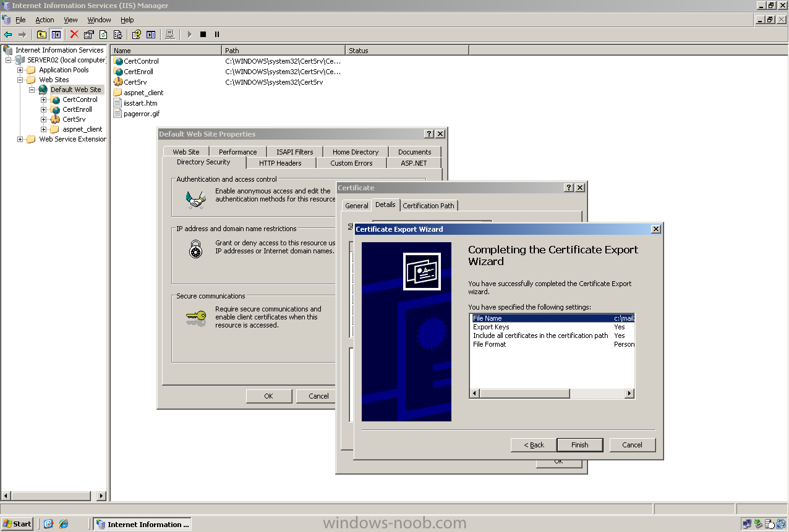Switch to the ISAPI Filters tab
Viewport: 789px width, 532px height.
click(295, 152)
